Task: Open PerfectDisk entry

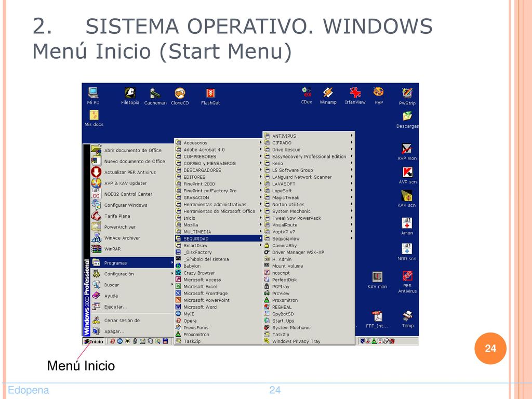Action: (x=309, y=280)
